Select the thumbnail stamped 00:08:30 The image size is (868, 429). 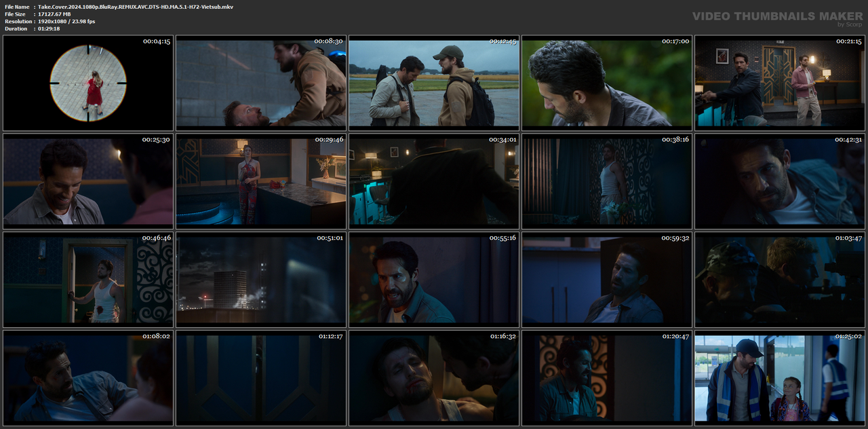[x=261, y=83]
